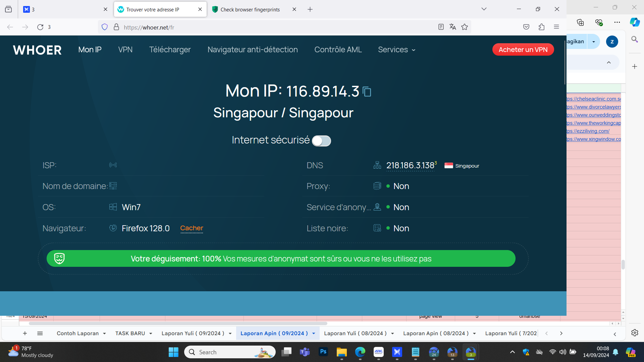Open the Save to Pocket button
Image resolution: width=644 pixels, height=362 pixels.
[526, 27]
